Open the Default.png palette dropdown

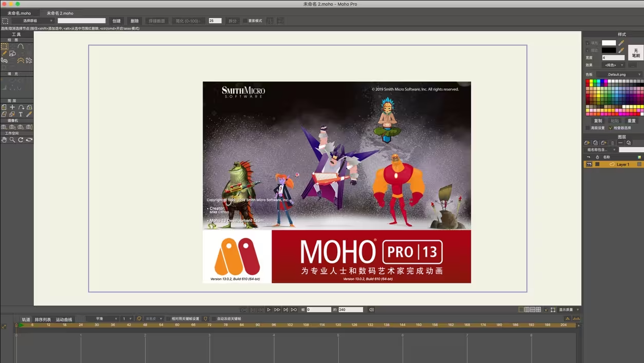(x=619, y=74)
